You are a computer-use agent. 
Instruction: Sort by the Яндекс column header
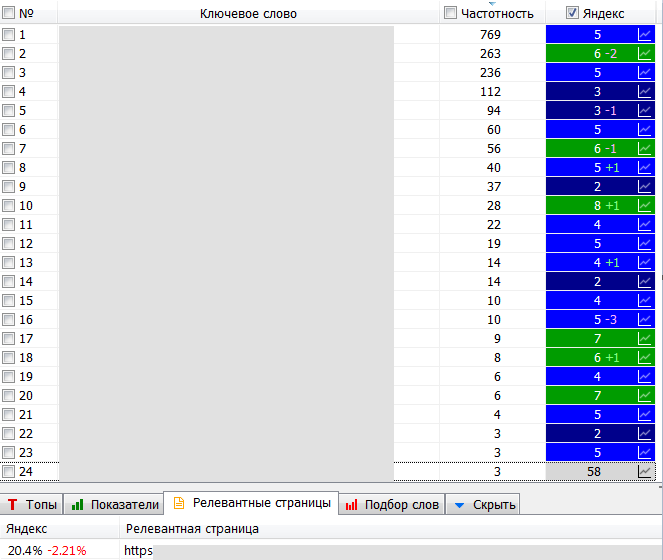(x=603, y=14)
